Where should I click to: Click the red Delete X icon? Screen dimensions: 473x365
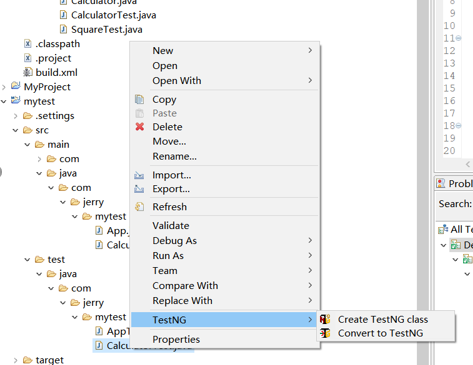[x=140, y=127]
